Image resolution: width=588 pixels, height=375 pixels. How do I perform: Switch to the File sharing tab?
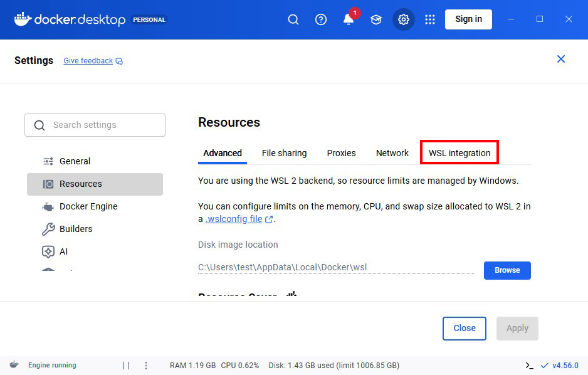284,153
